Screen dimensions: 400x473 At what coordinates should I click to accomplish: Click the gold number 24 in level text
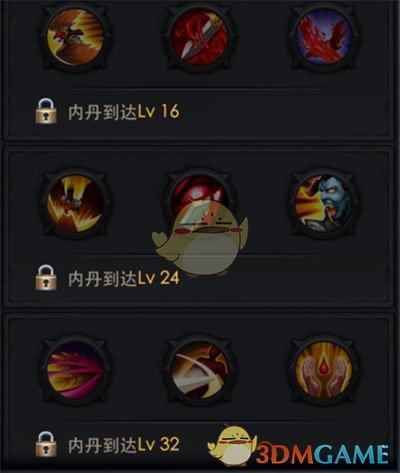170,278
